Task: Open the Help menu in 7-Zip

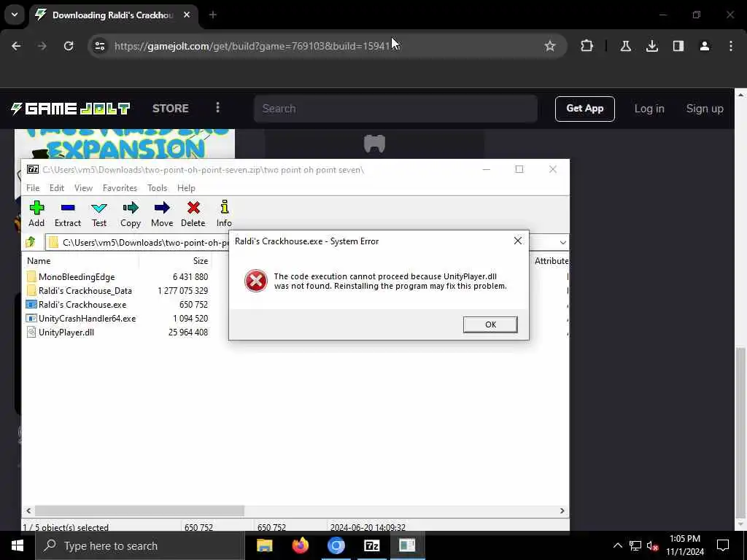Action: pyautogui.click(x=186, y=187)
